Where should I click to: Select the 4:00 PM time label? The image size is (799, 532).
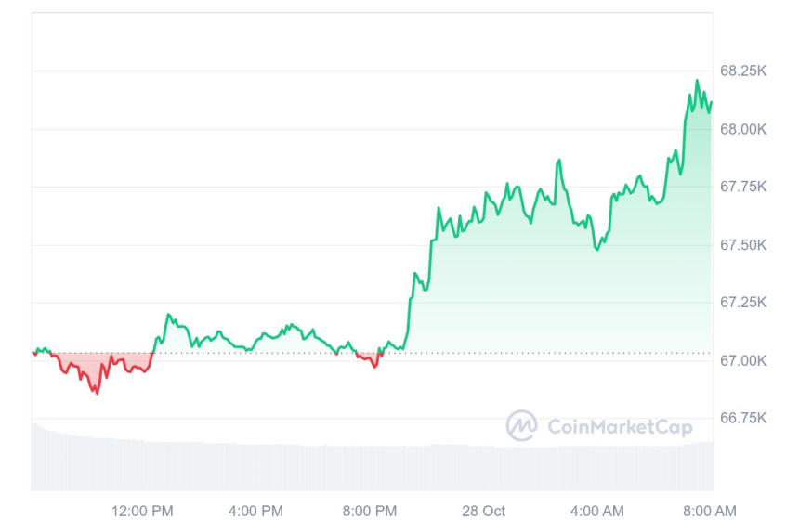[255, 511]
